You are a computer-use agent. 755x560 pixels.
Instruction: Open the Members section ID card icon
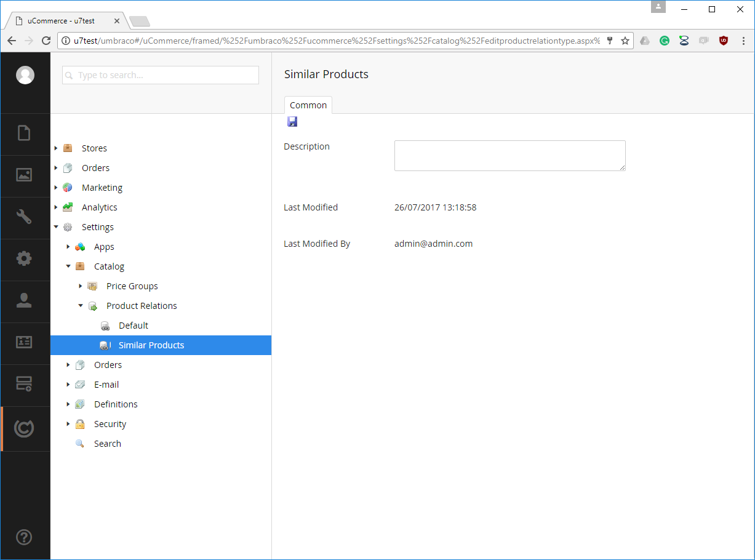[x=24, y=342]
